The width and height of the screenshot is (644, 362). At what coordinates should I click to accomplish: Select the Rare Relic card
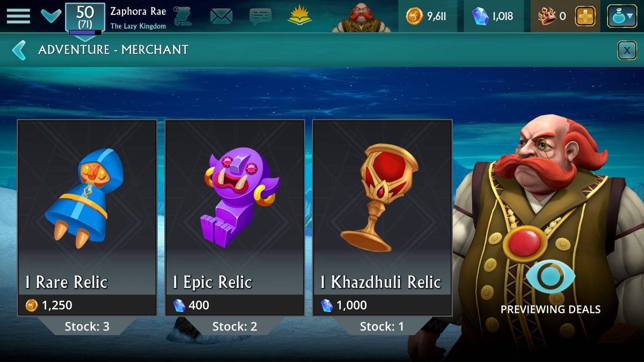(87, 218)
